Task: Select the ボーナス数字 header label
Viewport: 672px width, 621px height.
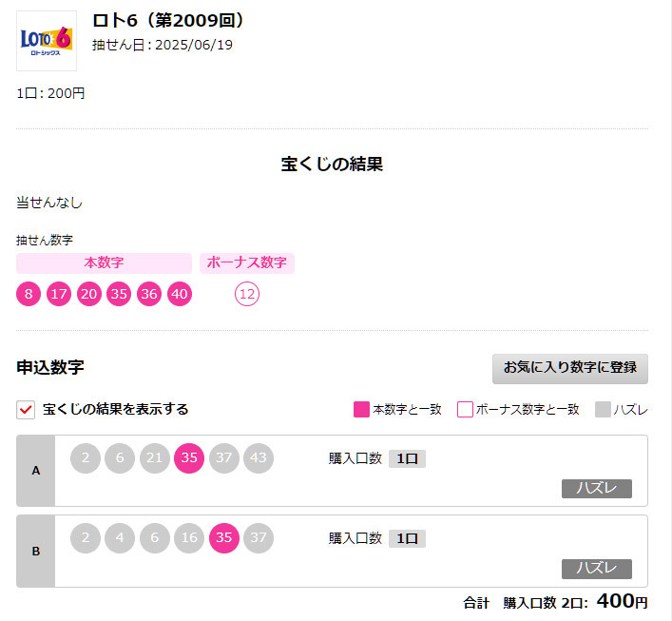Action: pos(247,262)
